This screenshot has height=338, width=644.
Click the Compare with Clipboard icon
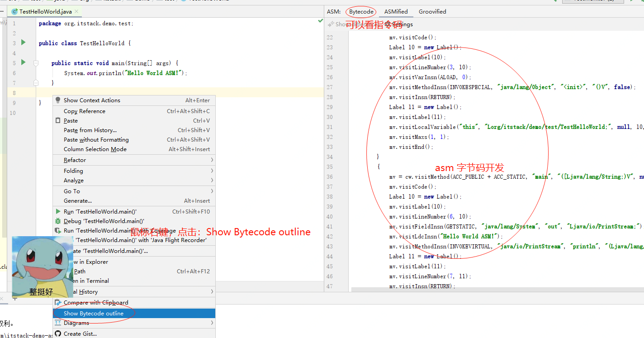tap(57, 302)
